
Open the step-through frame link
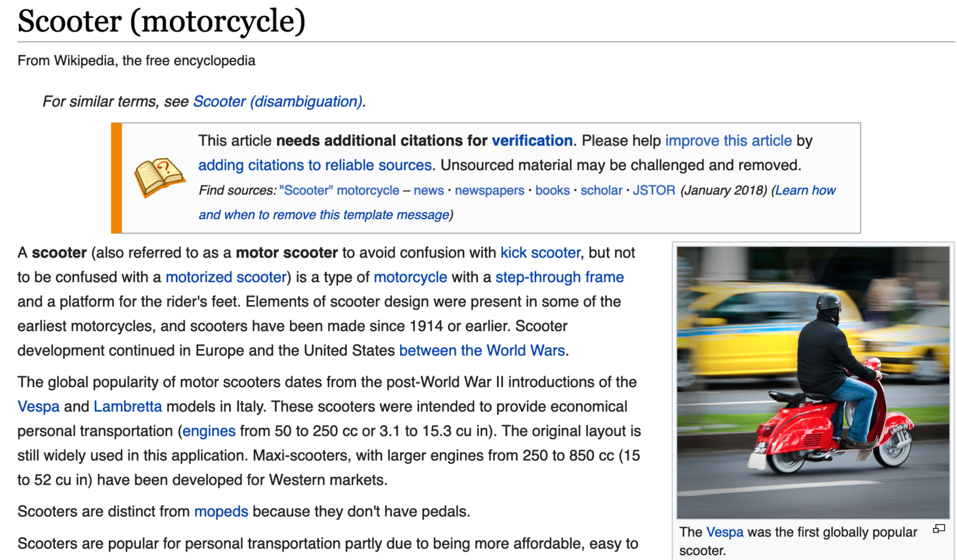pos(559,277)
